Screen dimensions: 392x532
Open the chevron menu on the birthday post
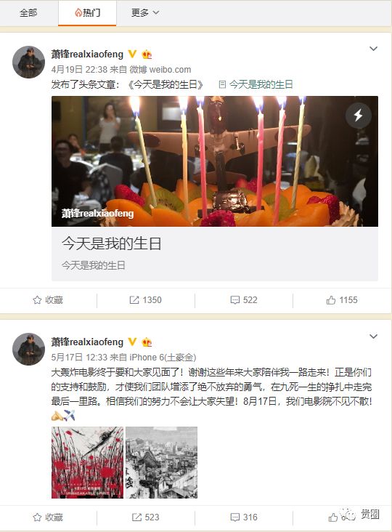[373, 49]
